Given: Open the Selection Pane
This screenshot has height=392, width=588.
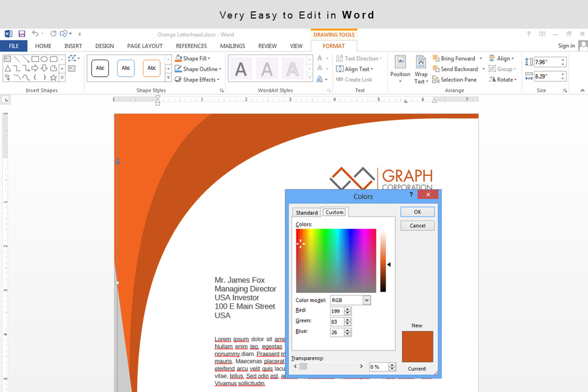Looking at the screenshot, I should 454,79.
